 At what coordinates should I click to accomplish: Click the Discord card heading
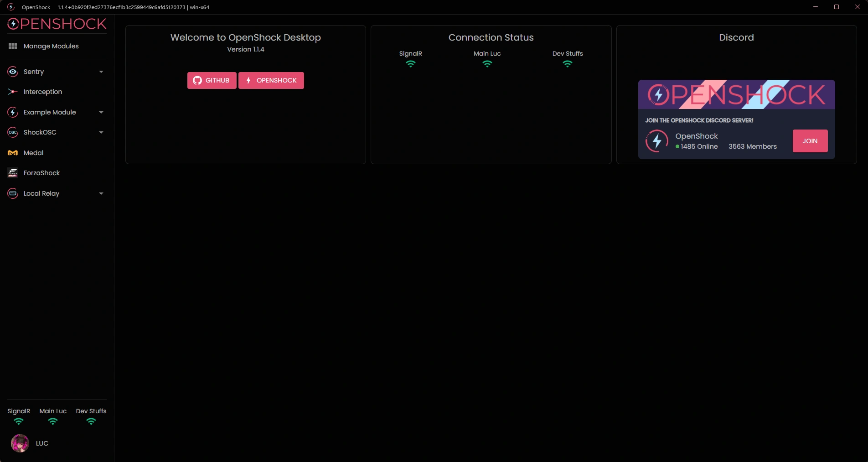pyautogui.click(x=737, y=37)
